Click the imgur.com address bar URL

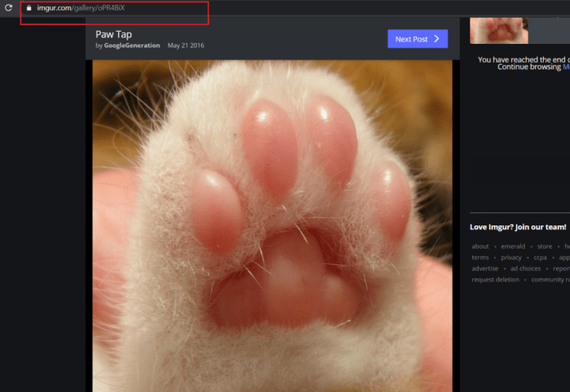point(81,7)
